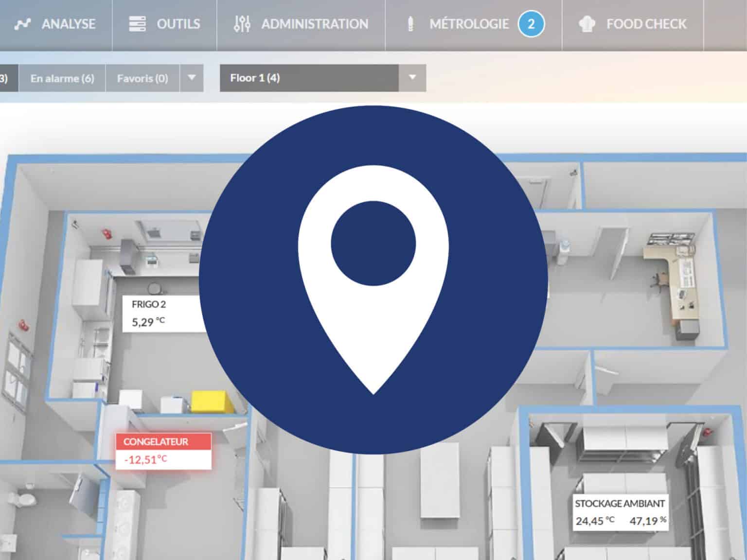The height and width of the screenshot is (560, 747).
Task: Open the MÉTROLOGIE menu
Action: 468,23
